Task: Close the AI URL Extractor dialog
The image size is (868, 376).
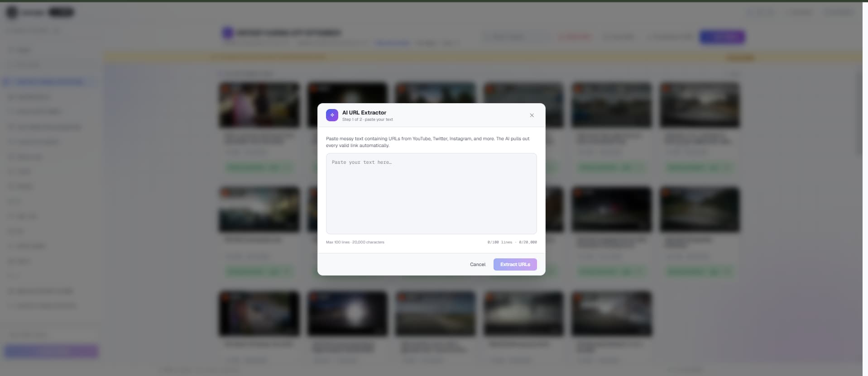Action: tap(532, 115)
